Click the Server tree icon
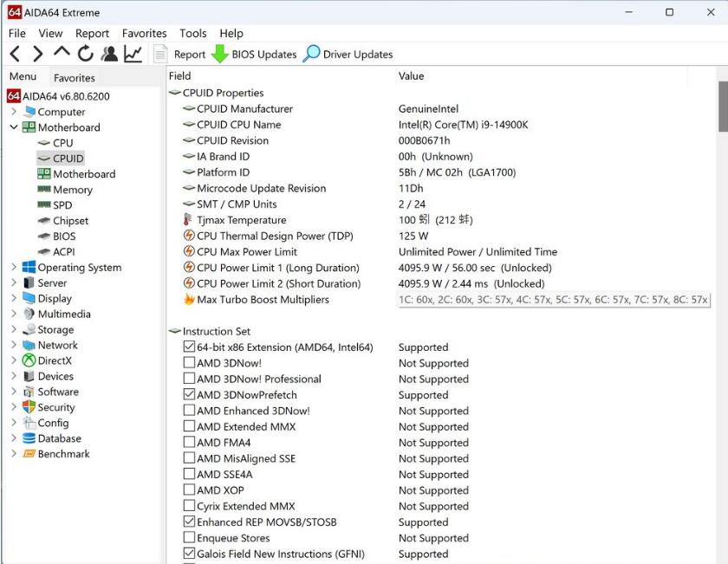 pyautogui.click(x=29, y=282)
